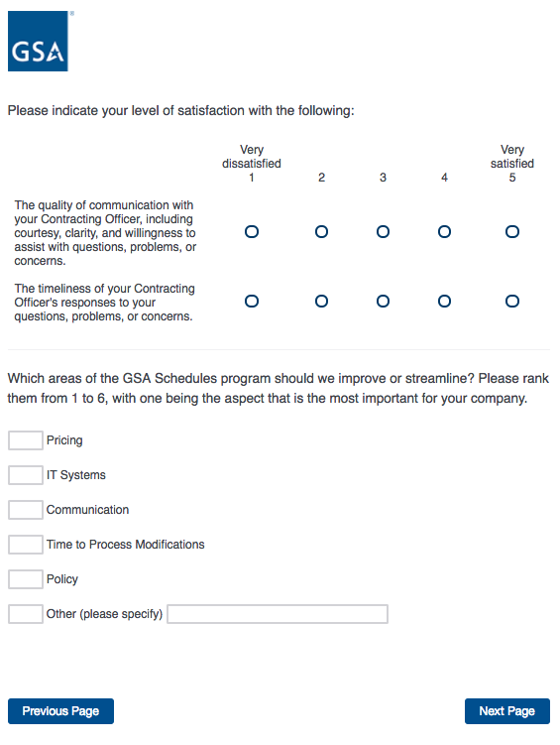Rate communication quality as 1 Very dissatisfied
Image resolution: width=560 pixels, height=745 pixels.
252,232
